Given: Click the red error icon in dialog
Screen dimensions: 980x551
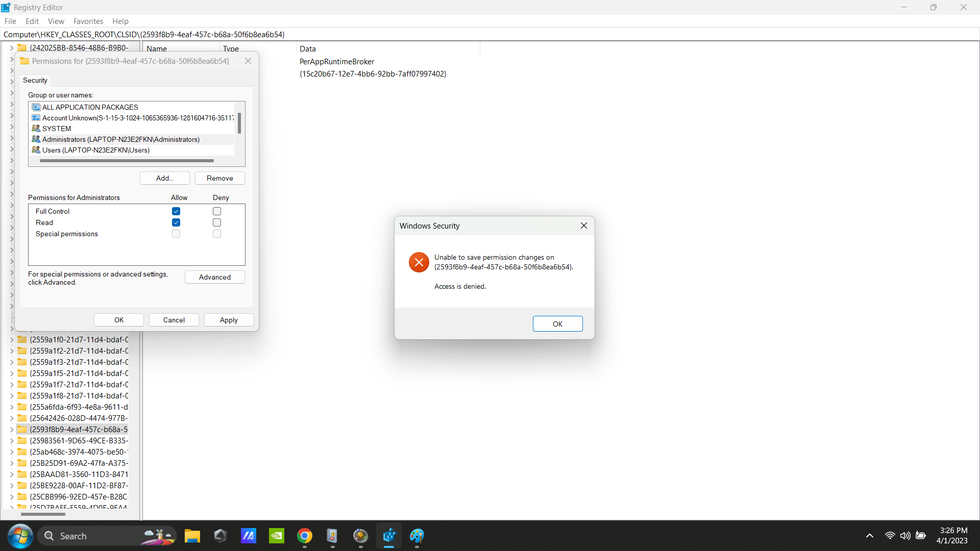Looking at the screenshot, I should pyautogui.click(x=419, y=262).
